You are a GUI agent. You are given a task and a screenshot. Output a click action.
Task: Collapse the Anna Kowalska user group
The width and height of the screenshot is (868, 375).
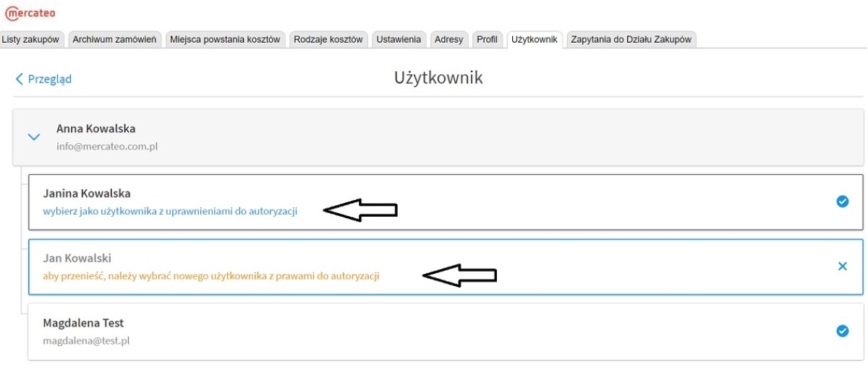(33, 137)
